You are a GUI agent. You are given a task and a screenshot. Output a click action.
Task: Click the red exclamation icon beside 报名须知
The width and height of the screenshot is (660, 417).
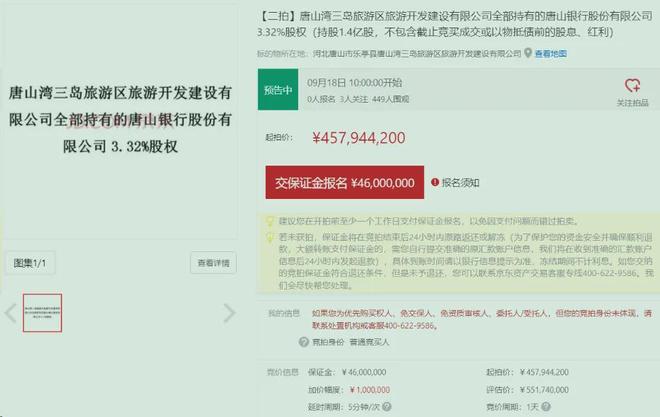[435, 182]
